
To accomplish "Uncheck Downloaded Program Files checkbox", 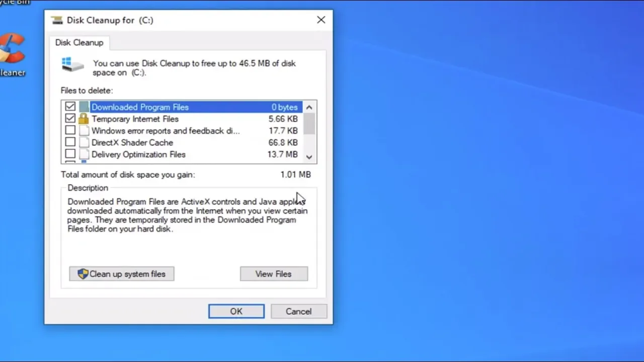I will pyautogui.click(x=70, y=107).
